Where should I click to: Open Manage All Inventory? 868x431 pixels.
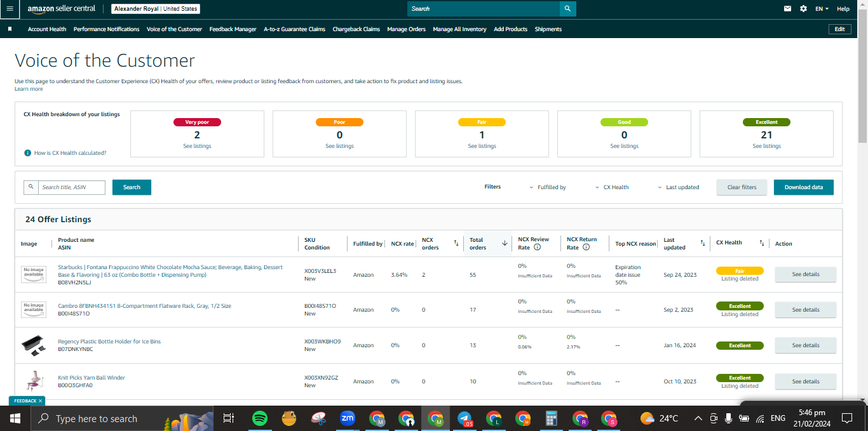[x=459, y=29]
